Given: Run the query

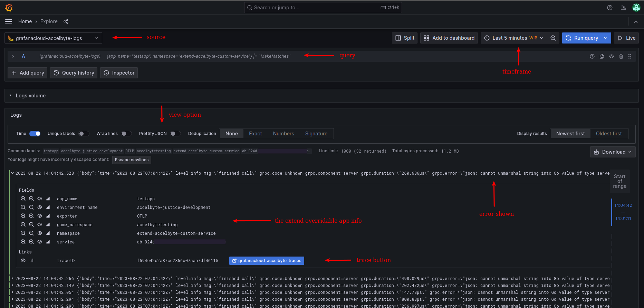Looking at the screenshot, I should pos(582,38).
